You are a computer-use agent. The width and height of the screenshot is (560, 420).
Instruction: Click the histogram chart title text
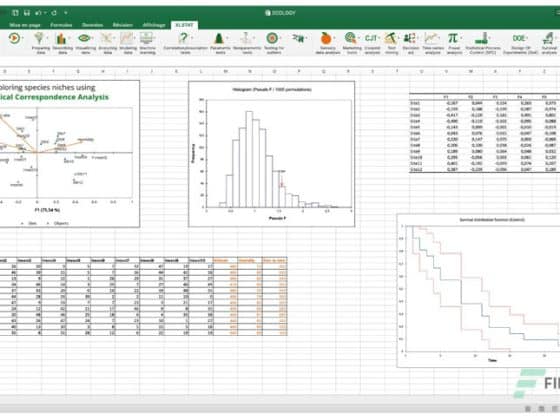(x=272, y=90)
